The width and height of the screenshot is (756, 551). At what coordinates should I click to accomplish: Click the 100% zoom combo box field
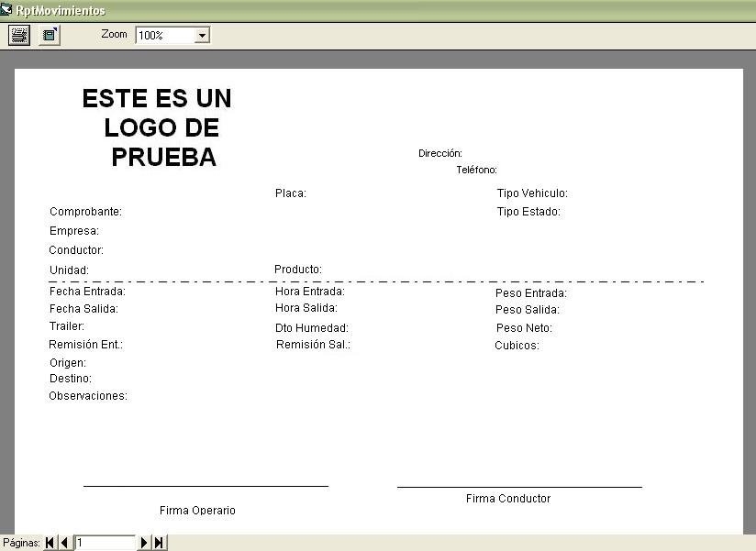tap(165, 36)
